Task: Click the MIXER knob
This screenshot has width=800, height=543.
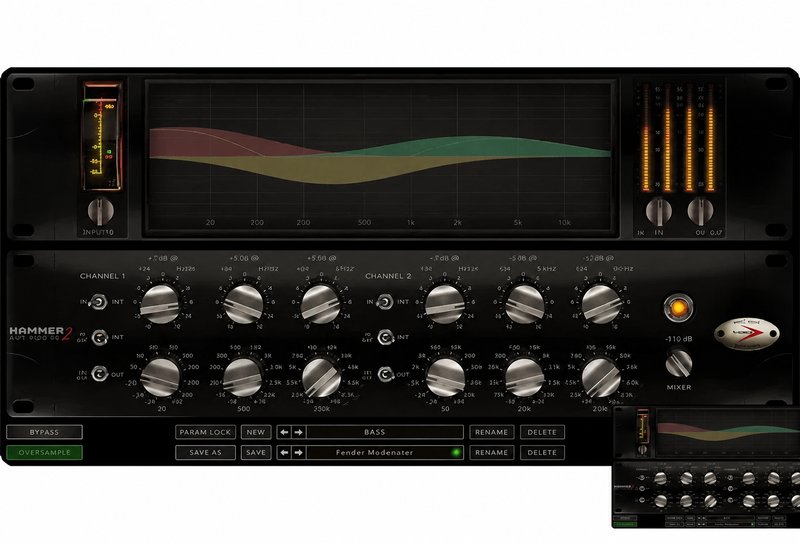Action: [679, 363]
